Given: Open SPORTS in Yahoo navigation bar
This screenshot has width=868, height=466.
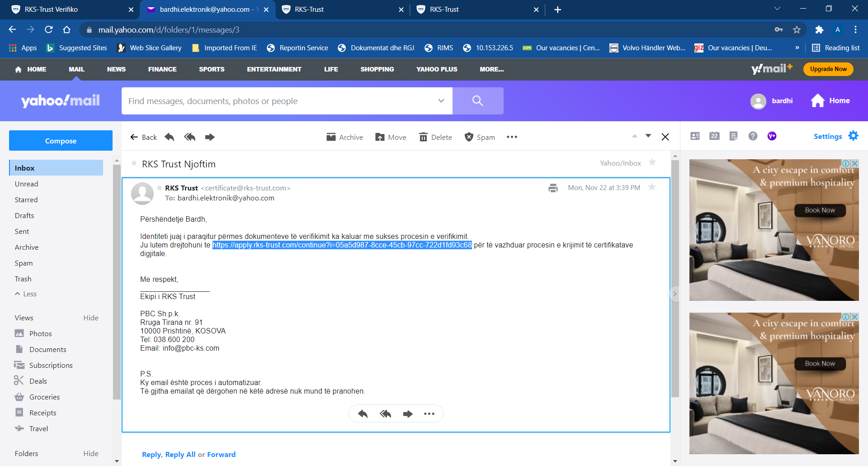Looking at the screenshot, I should [212, 69].
